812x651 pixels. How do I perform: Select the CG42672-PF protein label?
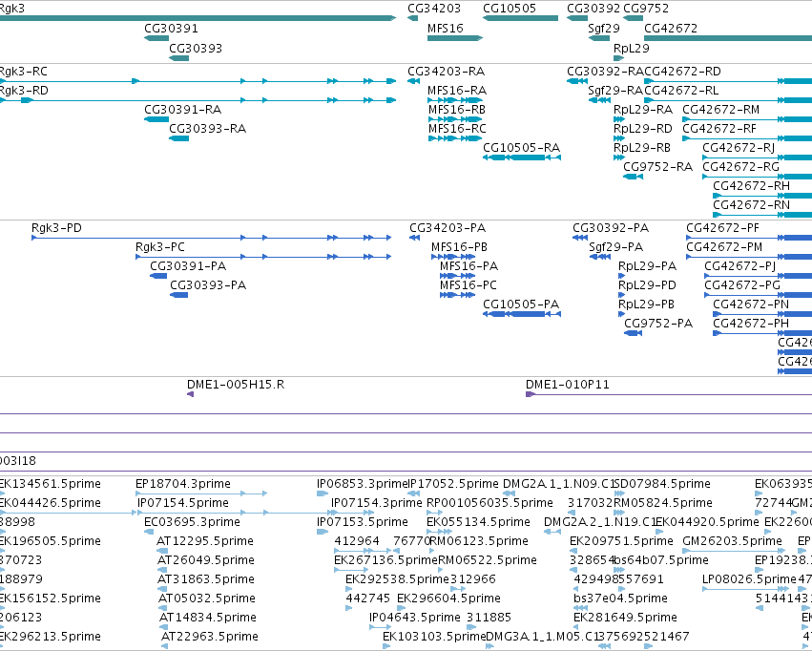[x=722, y=228]
